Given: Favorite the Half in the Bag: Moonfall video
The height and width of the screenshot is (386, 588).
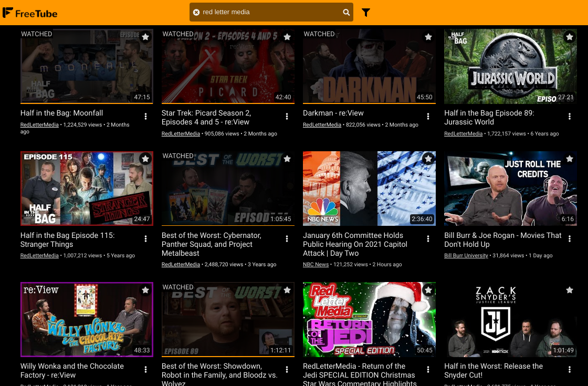Looking at the screenshot, I should [x=145, y=37].
